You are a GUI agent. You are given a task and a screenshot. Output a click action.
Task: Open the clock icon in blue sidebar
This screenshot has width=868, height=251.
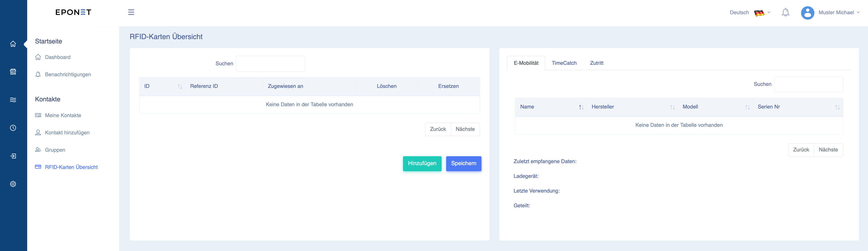(13, 128)
